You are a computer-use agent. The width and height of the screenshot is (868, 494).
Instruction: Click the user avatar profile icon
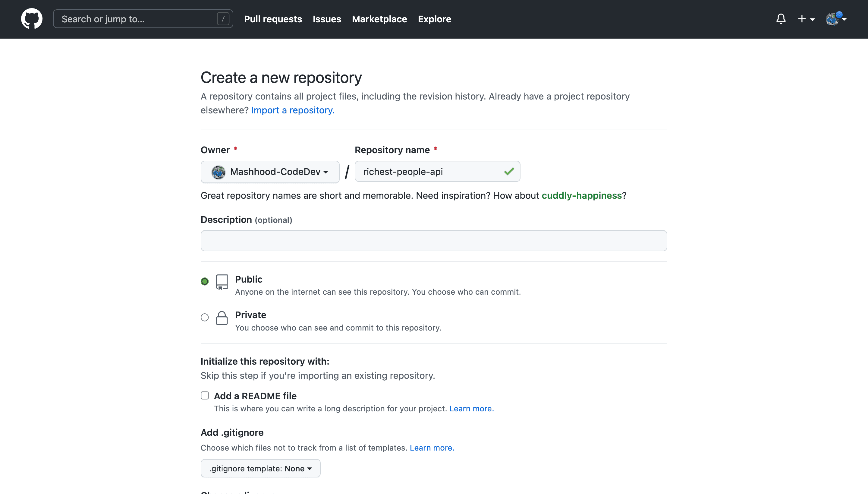pos(833,19)
